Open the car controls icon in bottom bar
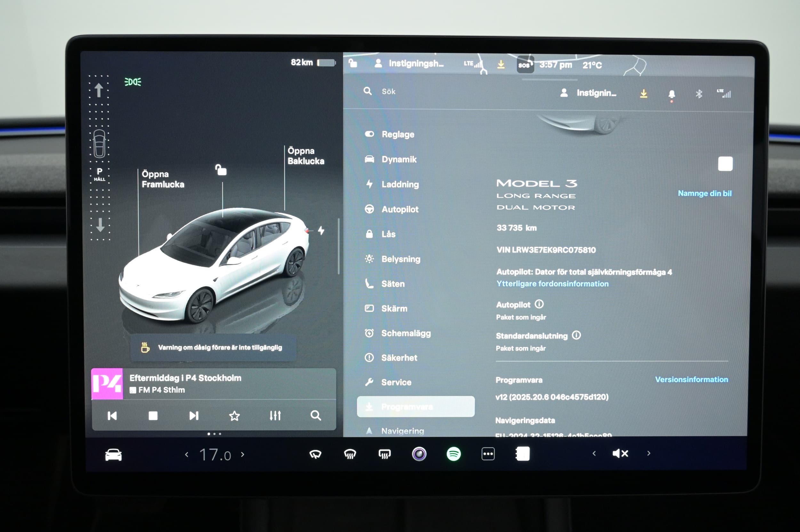The image size is (800, 532). 113,455
